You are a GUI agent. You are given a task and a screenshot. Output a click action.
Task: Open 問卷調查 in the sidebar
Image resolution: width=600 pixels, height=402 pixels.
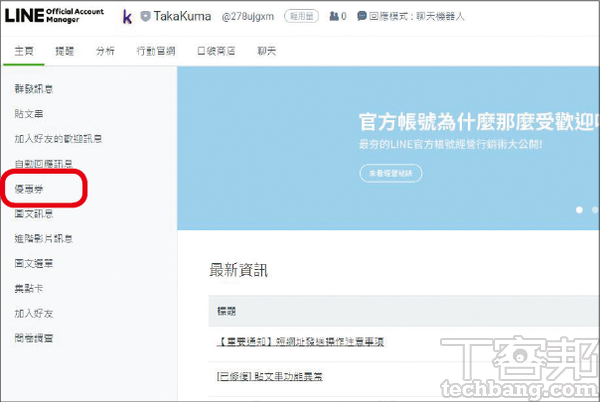click(34, 338)
